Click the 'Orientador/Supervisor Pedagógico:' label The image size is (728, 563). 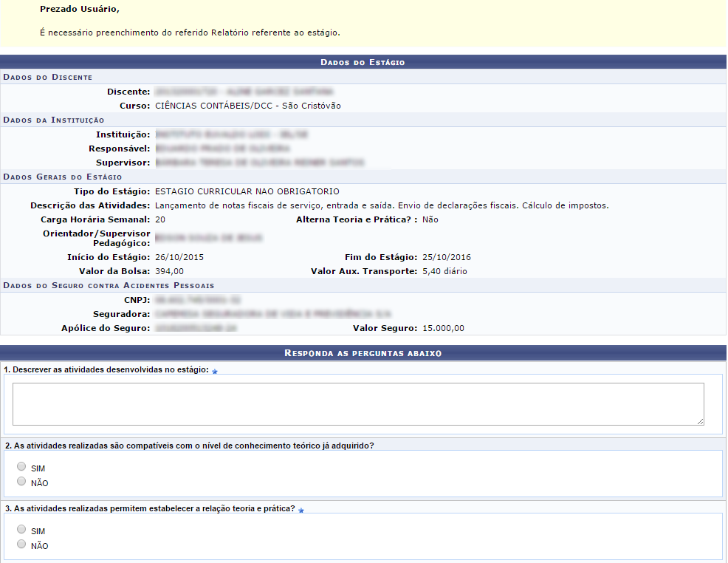click(x=97, y=239)
